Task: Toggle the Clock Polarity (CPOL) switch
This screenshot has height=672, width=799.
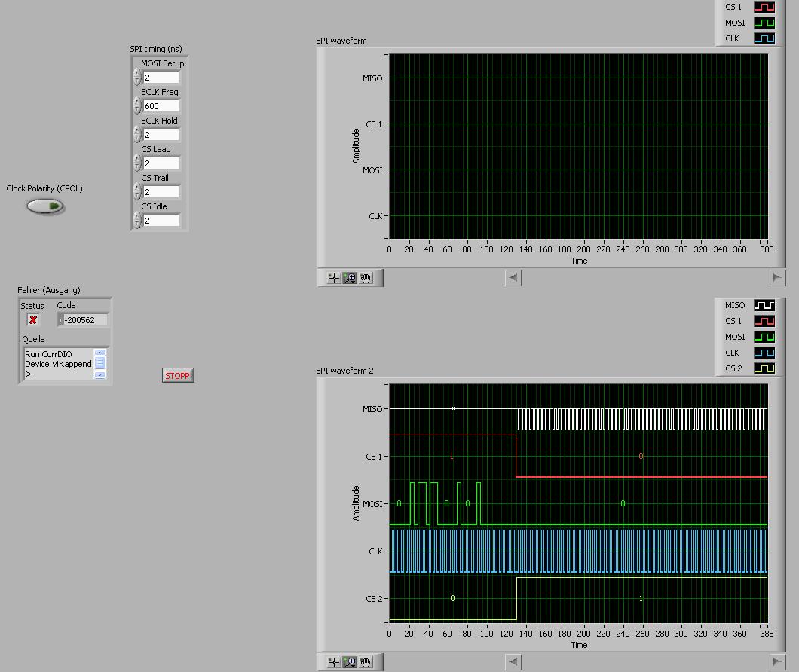Action: [x=45, y=206]
